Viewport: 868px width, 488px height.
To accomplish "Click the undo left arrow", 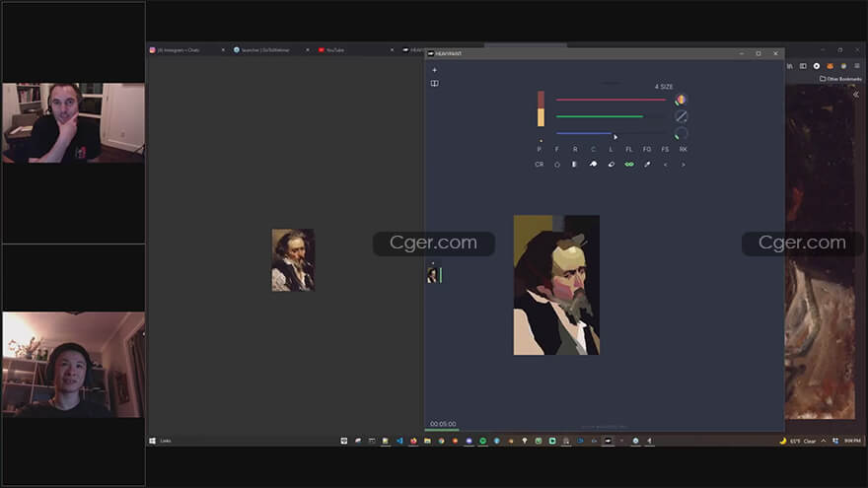I will click(666, 165).
